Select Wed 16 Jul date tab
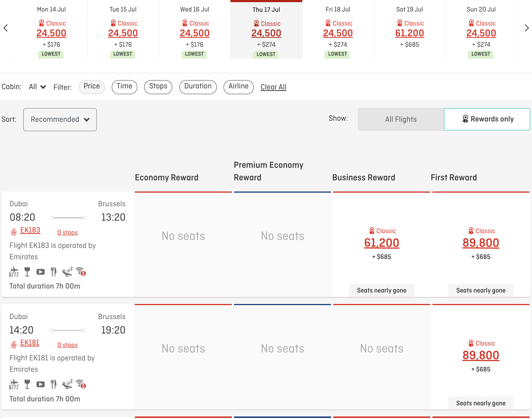The height and width of the screenshot is (419, 532). click(x=194, y=29)
